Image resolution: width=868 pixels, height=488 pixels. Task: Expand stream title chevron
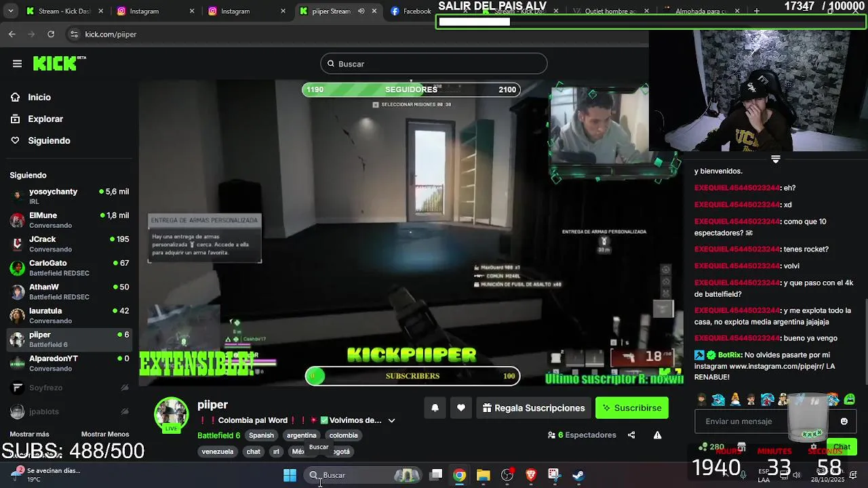391,420
